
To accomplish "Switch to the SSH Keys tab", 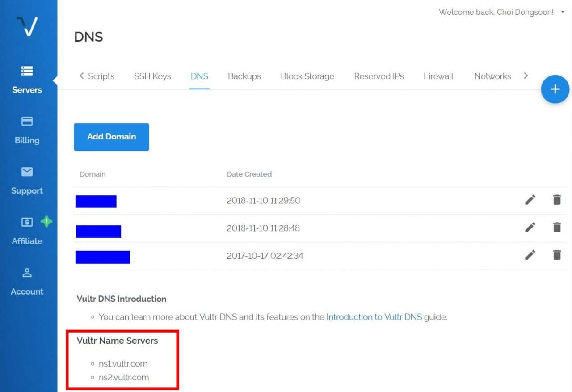I will pos(152,76).
